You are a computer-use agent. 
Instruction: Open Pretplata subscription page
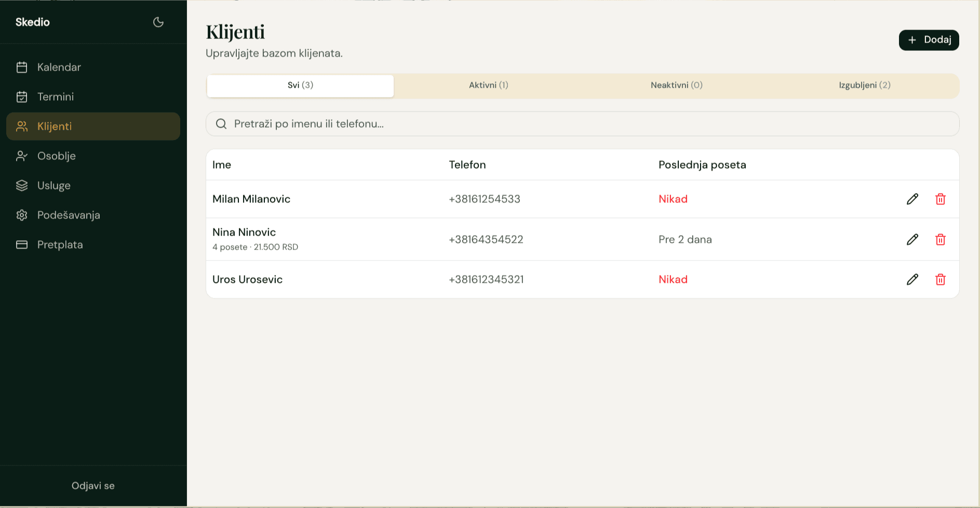93,244
